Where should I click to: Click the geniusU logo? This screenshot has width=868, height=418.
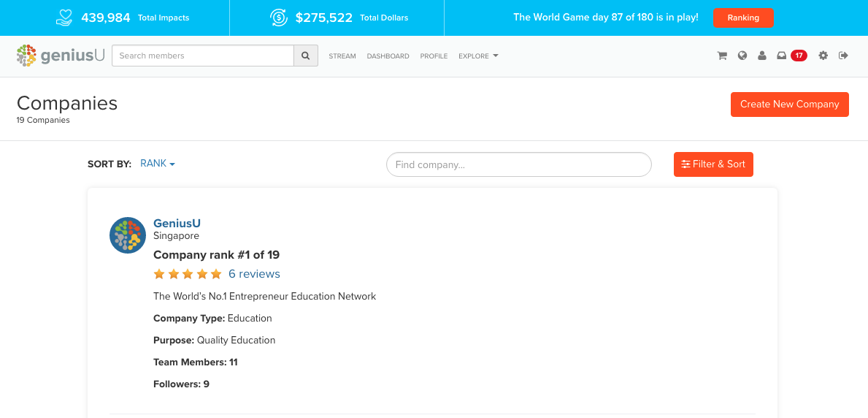61,56
